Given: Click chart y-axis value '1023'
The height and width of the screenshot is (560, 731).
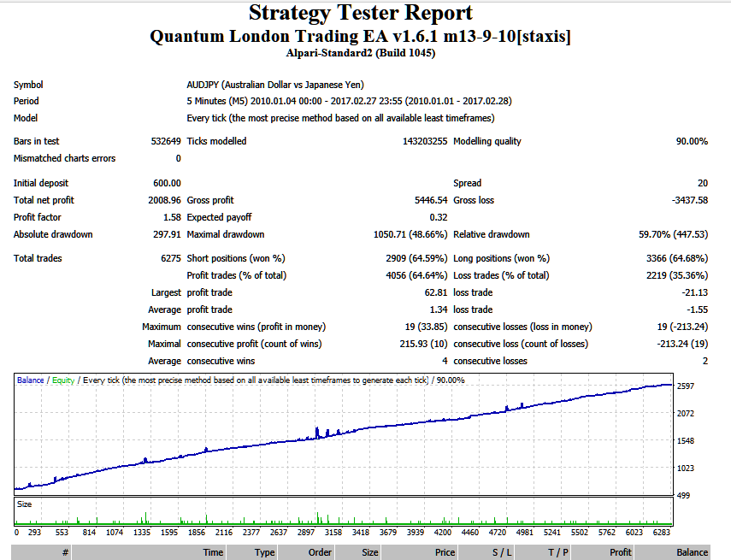Looking at the screenshot, I should [686, 469].
